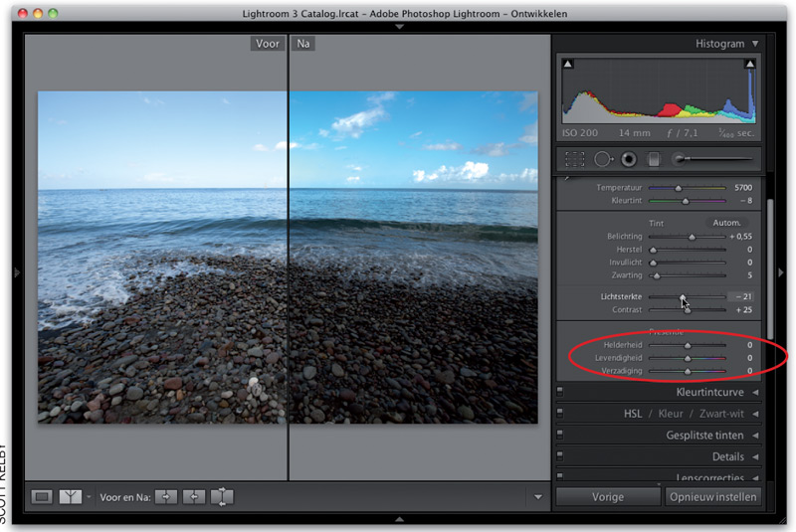
Task: Adjust the Belichting slider handle
Action: 692,237
